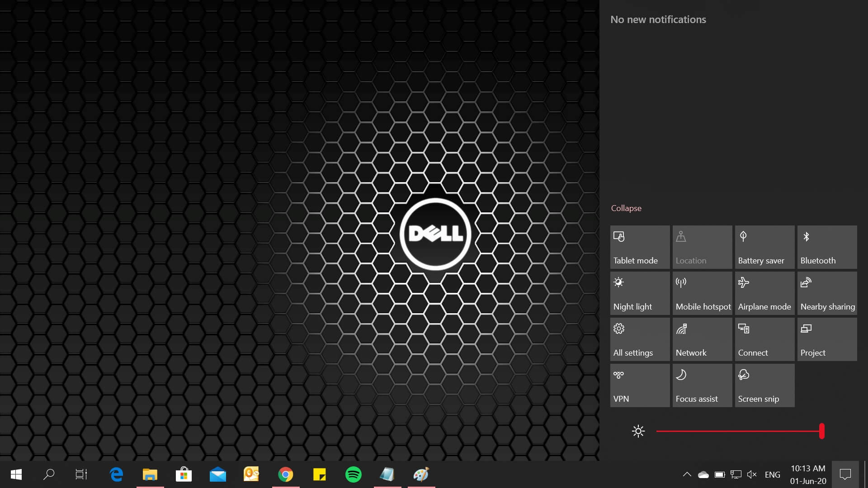Open taskbar Search
This screenshot has width=868, height=488.
(49, 474)
